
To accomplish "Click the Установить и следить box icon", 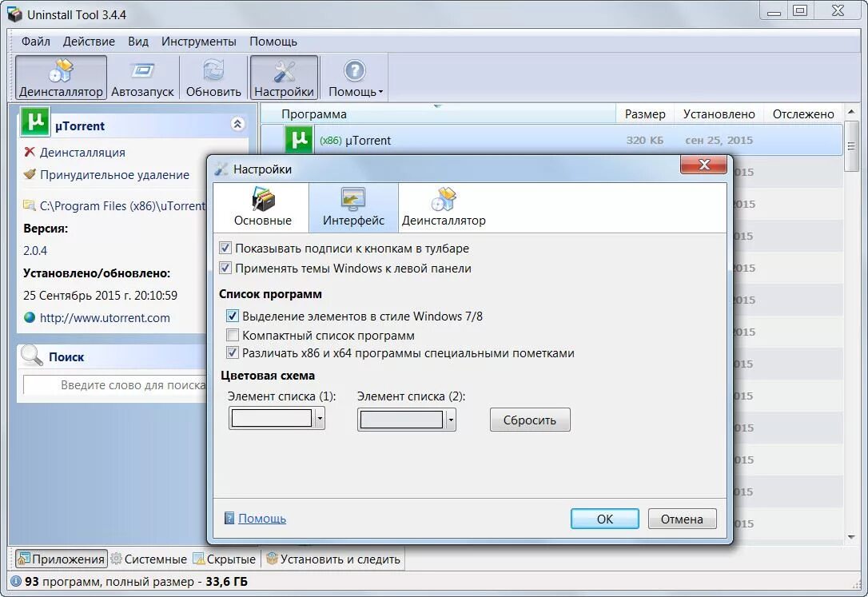I will pyautogui.click(x=272, y=559).
